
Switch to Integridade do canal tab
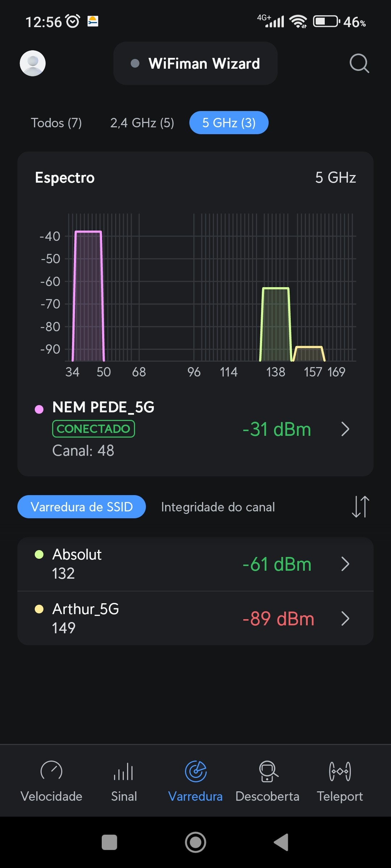point(218,507)
